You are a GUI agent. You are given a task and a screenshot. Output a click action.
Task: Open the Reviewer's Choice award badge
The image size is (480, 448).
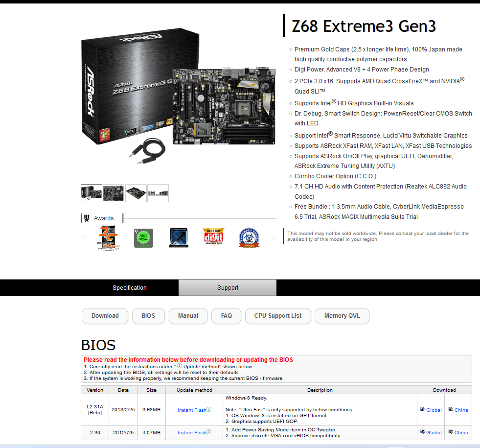tap(249, 238)
